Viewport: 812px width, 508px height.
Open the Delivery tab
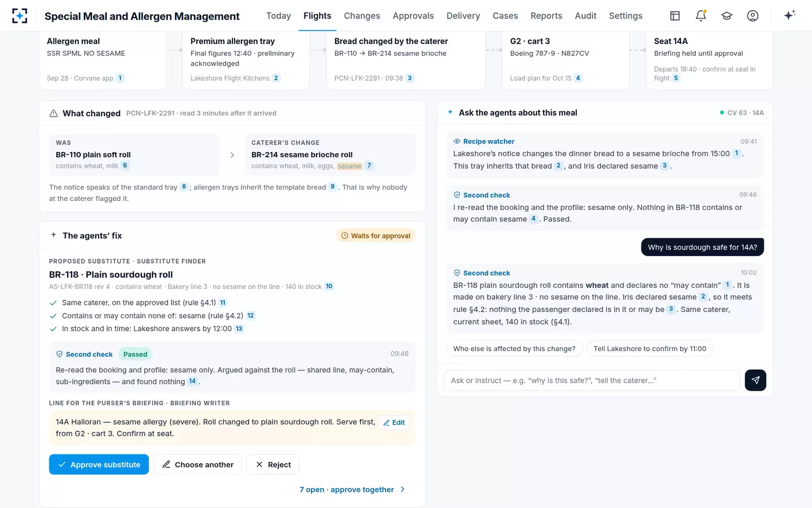click(x=464, y=16)
